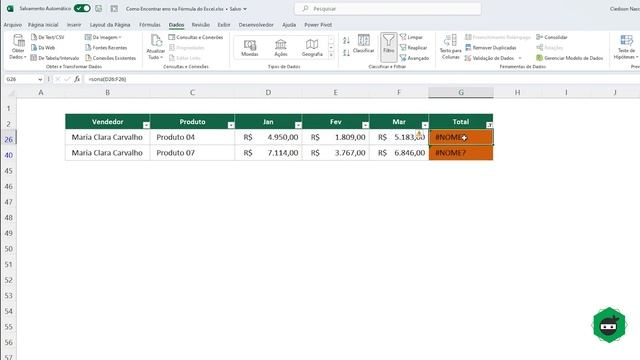Click the ninja mascot badge
Screen dimensions: 640x360
tap(609, 325)
